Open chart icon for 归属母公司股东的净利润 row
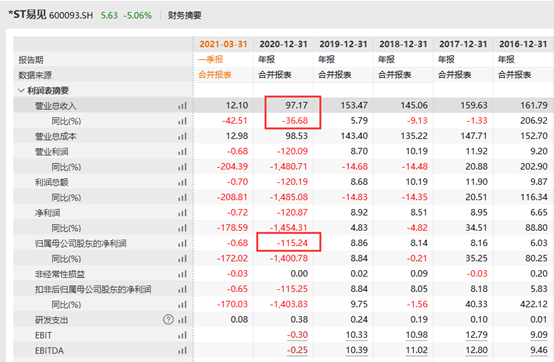Viewport: 554px width, 362px height. [182, 243]
